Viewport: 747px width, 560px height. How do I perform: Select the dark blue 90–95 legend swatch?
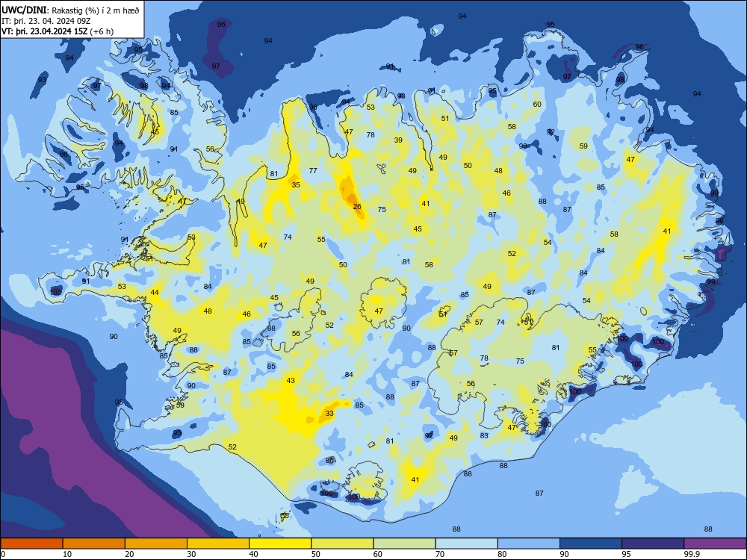[591, 544]
